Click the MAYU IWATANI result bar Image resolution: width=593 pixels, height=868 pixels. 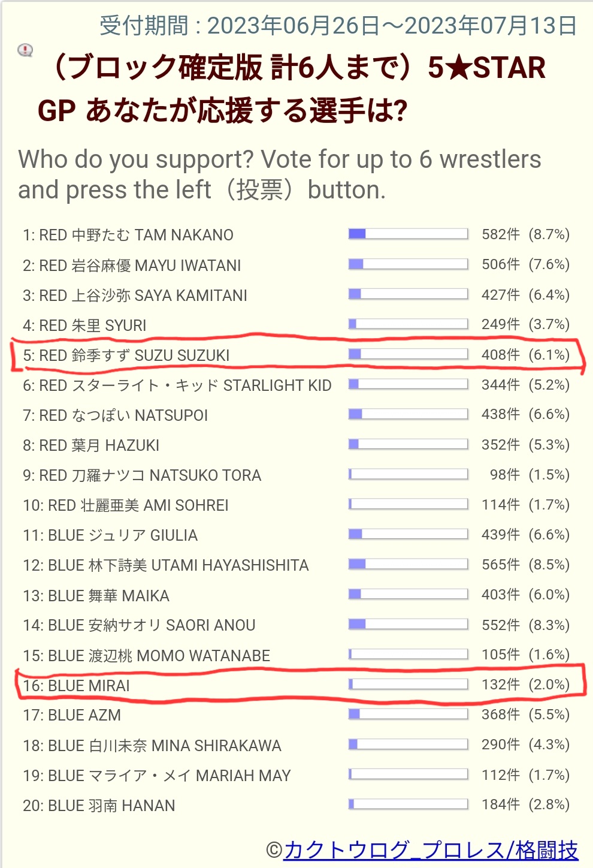pyautogui.click(x=408, y=264)
